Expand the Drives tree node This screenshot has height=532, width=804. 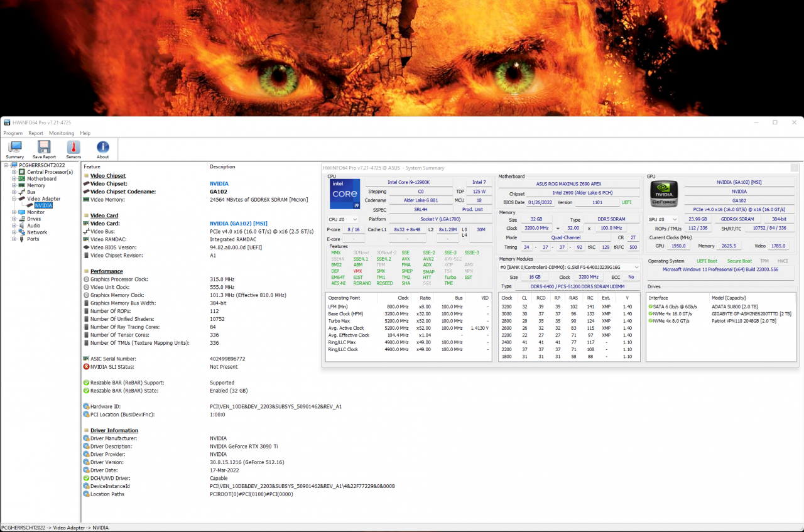[14, 219]
